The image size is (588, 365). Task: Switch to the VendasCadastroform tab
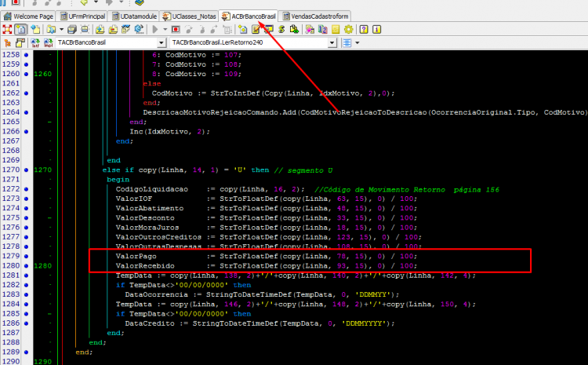[315, 16]
